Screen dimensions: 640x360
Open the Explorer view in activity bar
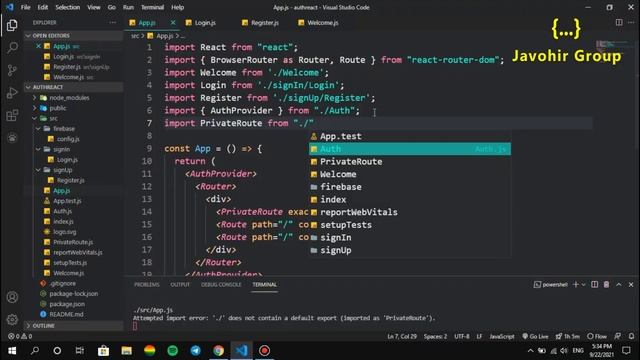(12, 25)
